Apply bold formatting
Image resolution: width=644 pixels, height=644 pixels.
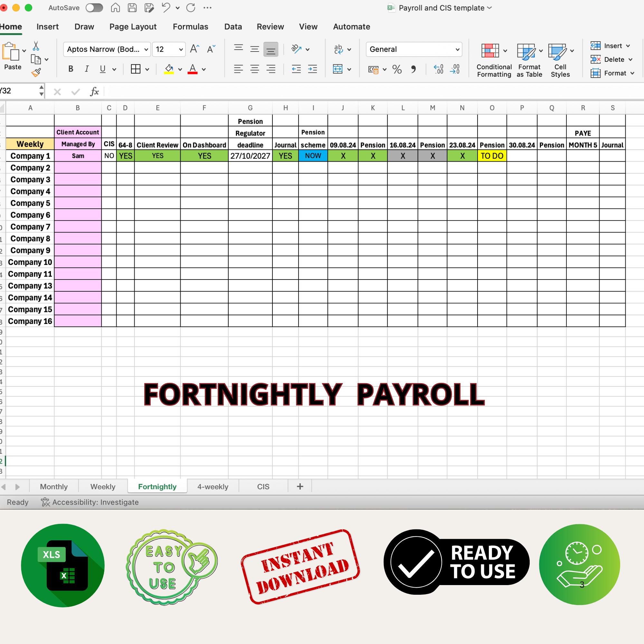(70, 69)
